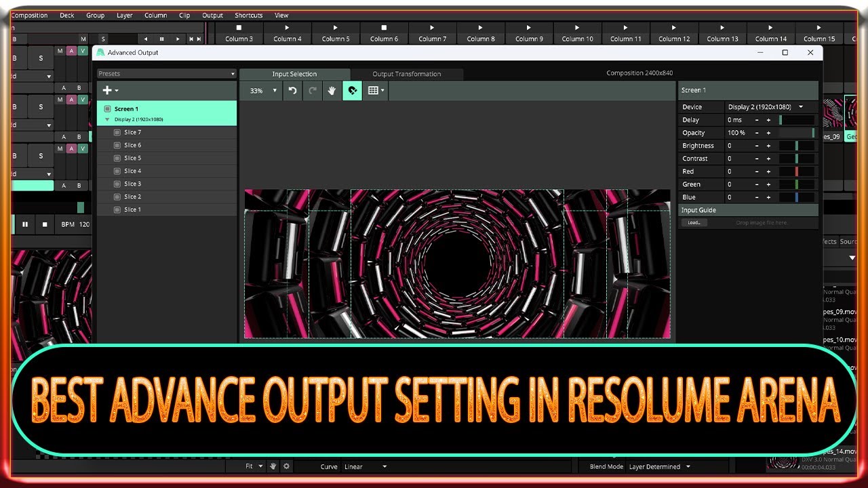The width and height of the screenshot is (868, 488).
Task: Click Column 9 header label
Action: 529,39
